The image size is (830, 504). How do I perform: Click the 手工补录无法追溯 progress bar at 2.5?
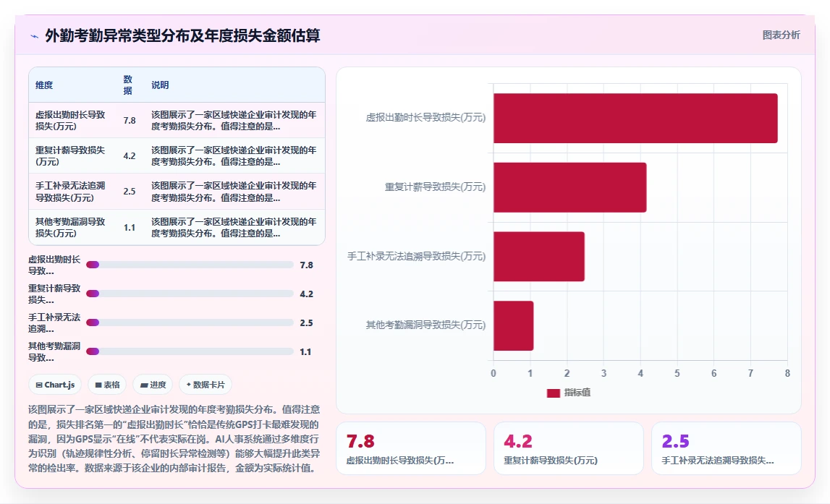(x=190, y=323)
